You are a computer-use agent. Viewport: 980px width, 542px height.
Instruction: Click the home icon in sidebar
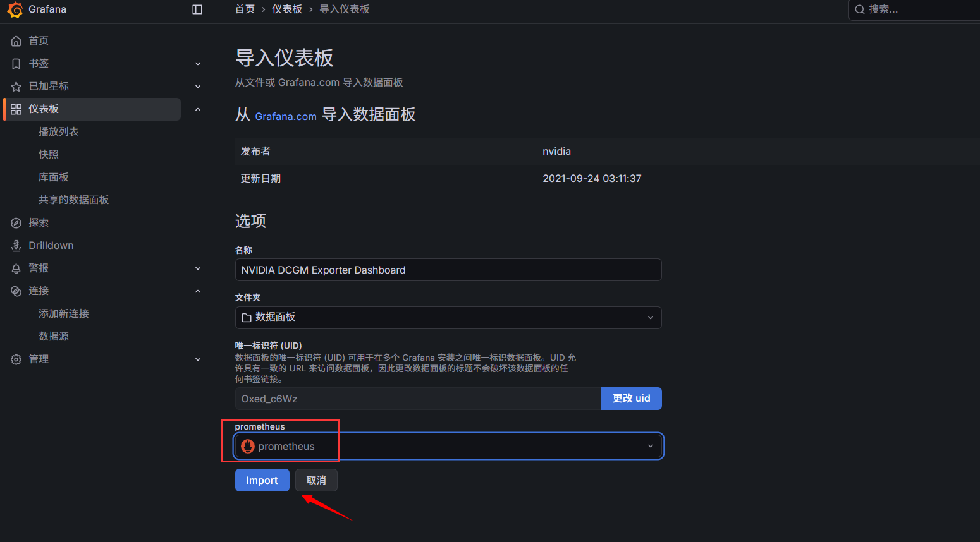[16, 41]
